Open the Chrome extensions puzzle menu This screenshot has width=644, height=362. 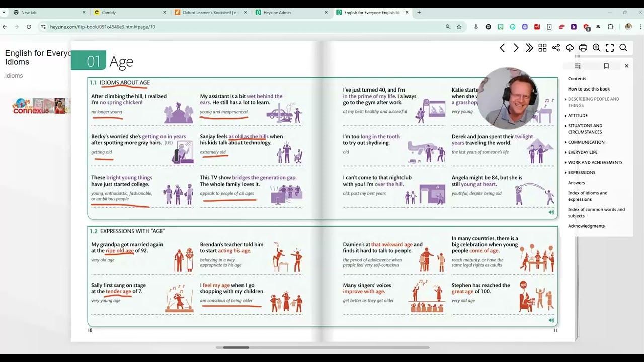click(x=610, y=27)
